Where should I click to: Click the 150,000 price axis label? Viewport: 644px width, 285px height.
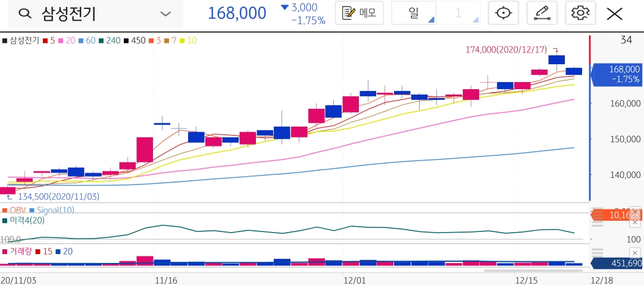pos(625,139)
